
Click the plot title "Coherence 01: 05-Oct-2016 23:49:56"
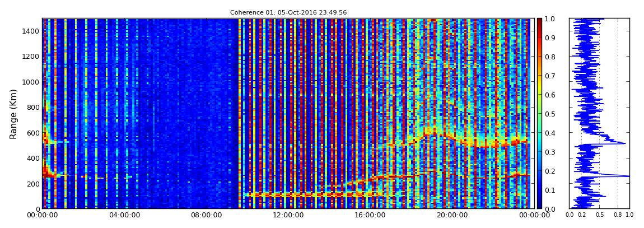(288, 13)
